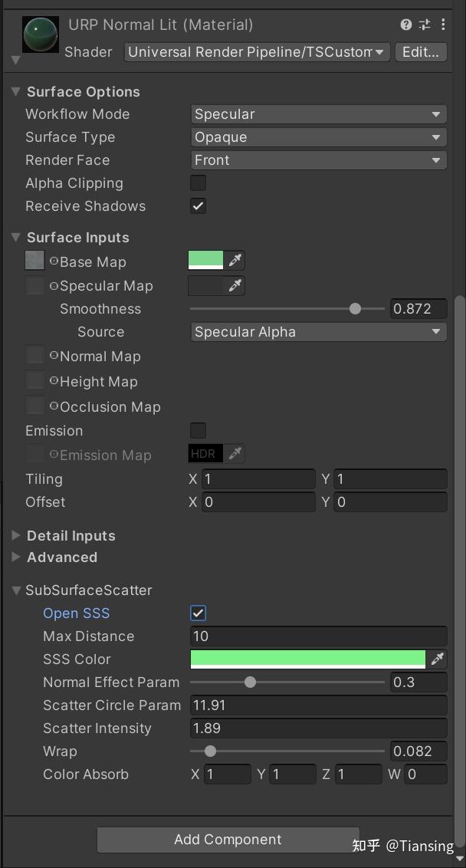Use eyedropper next to Base Map color
Viewport: 466px width, 868px height.
point(236,261)
